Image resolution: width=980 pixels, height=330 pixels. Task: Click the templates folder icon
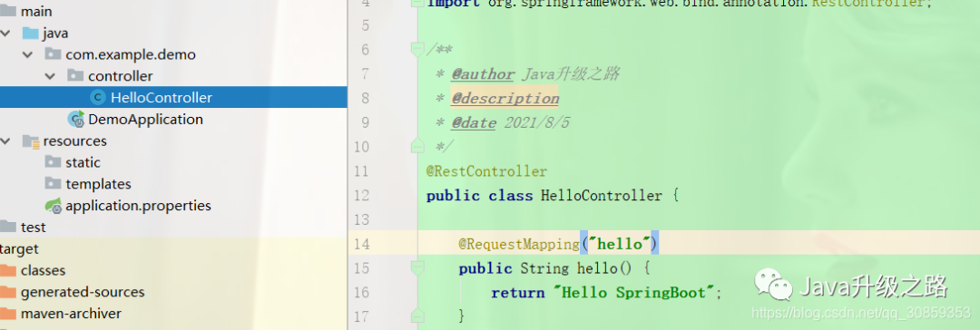pyautogui.click(x=54, y=183)
